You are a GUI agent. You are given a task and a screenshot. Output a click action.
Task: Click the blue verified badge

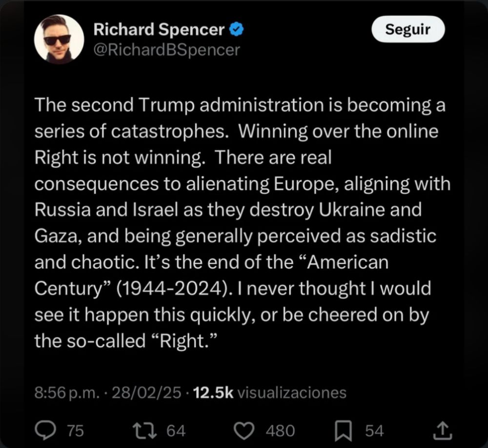pos(236,28)
